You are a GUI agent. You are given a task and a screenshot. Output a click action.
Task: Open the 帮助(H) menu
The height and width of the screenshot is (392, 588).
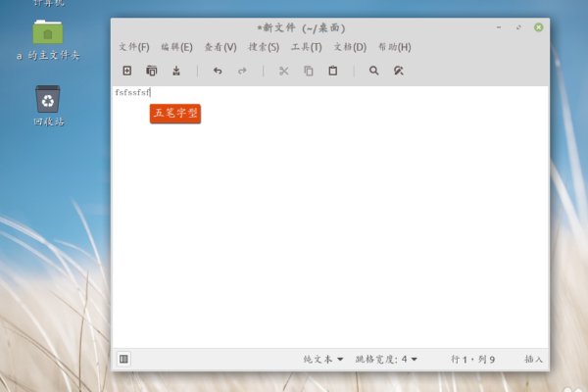(395, 47)
